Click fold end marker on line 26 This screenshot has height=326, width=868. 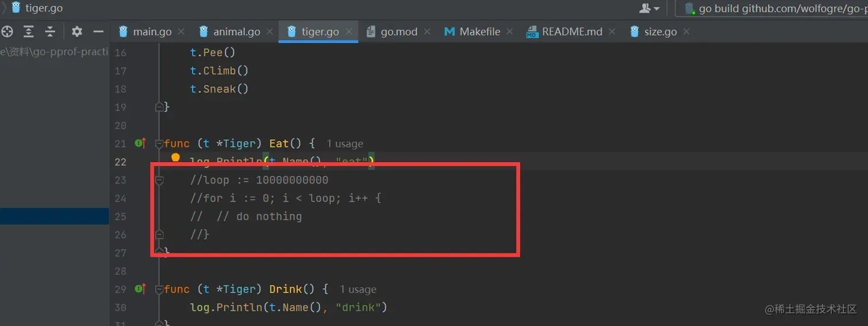[x=159, y=235]
